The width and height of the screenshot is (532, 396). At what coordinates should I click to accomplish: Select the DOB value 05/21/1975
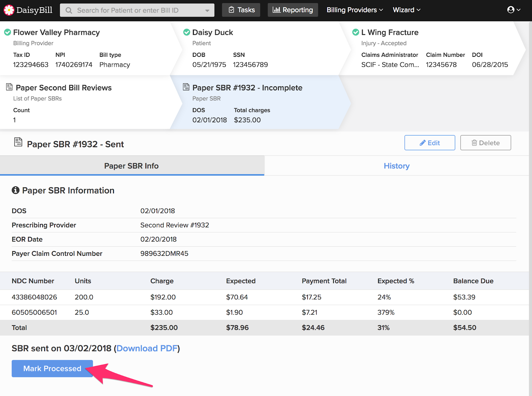tap(209, 65)
